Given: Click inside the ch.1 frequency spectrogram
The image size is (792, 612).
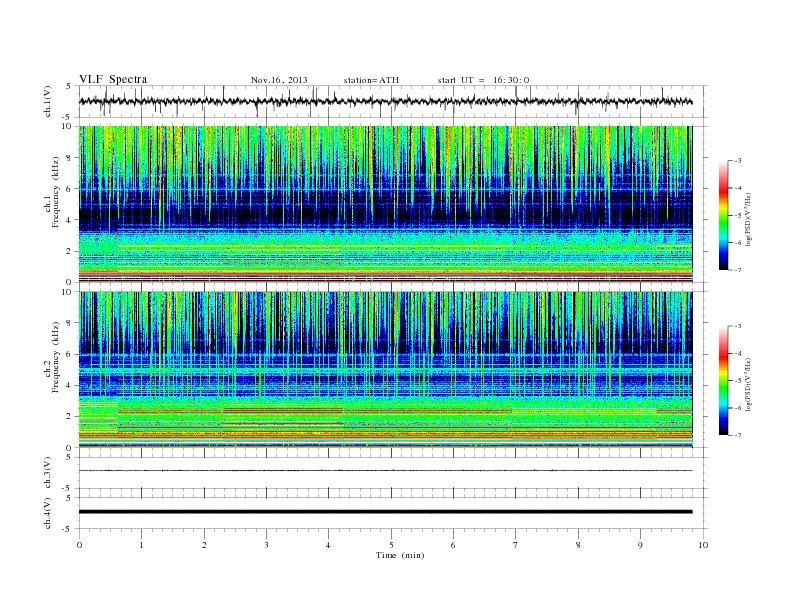Looking at the screenshot, I should coord(385,204).
